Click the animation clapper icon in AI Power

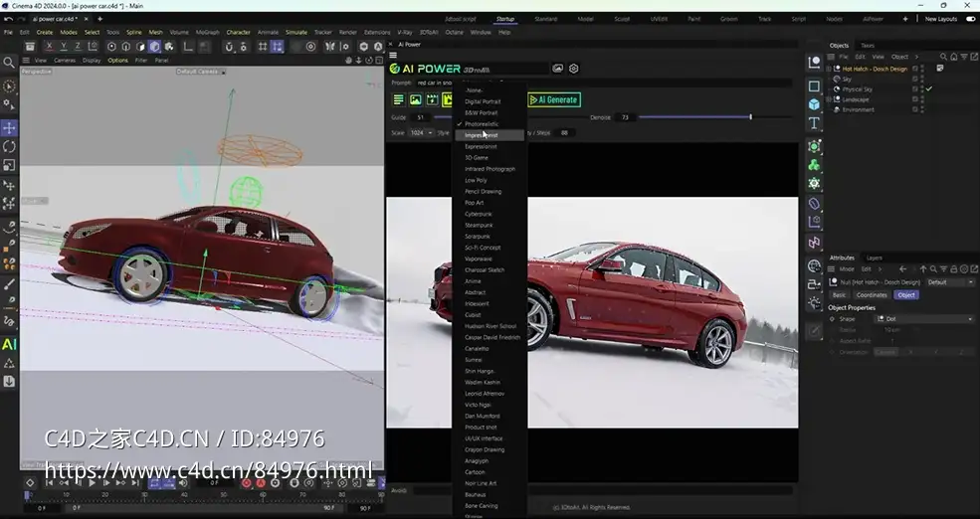[432, 100]
